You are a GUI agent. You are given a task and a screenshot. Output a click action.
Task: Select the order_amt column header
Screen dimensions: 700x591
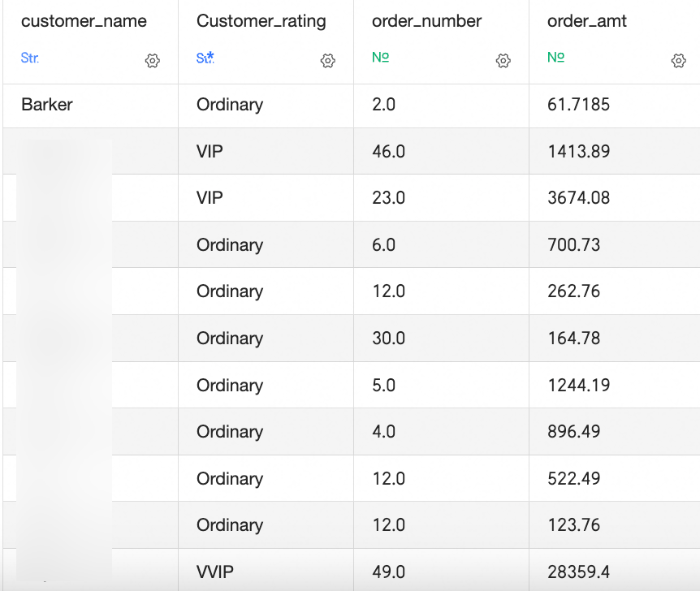click(587, 22)
